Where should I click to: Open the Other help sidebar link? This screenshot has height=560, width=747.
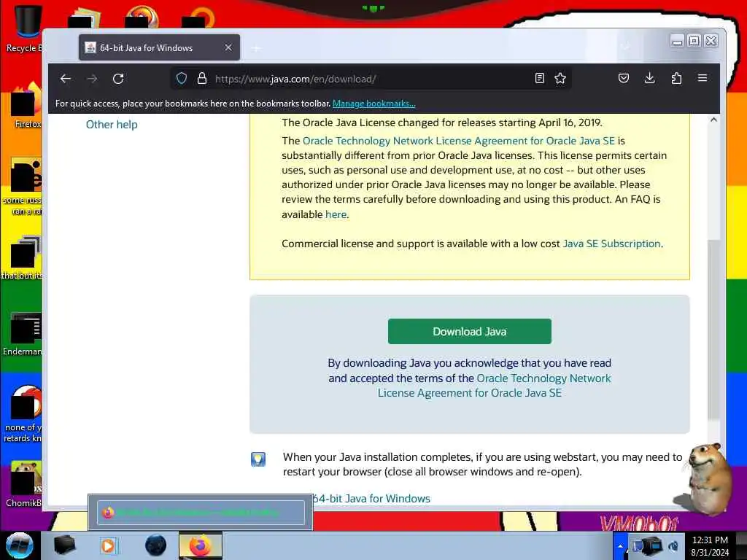(112, 124)
